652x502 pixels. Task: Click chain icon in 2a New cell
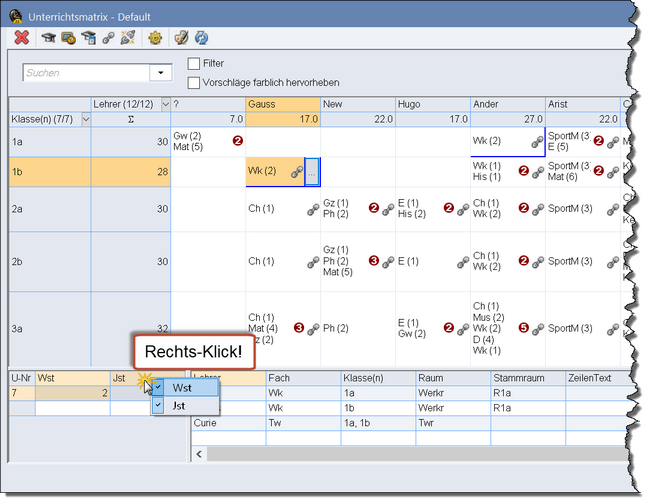388,209
